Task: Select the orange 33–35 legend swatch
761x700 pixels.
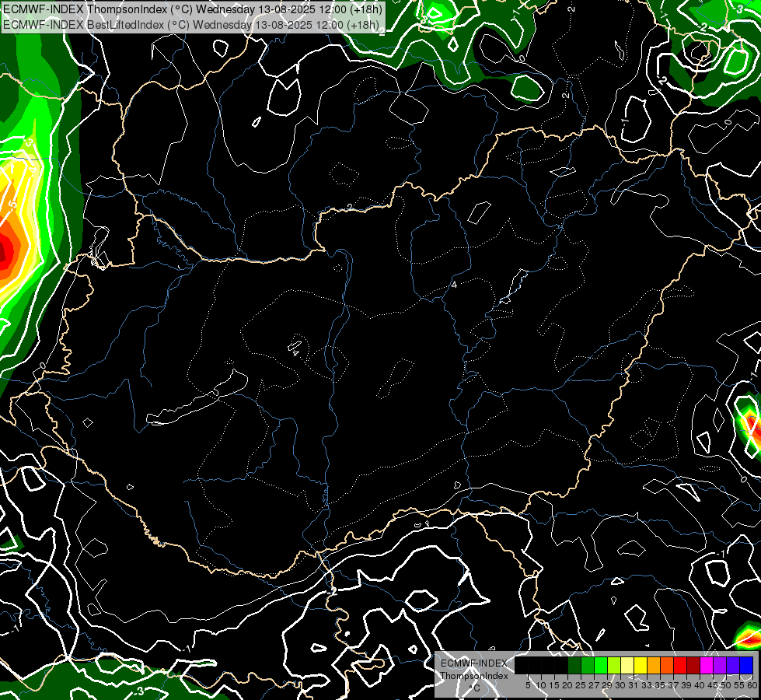Action: [x=654, y=665]
